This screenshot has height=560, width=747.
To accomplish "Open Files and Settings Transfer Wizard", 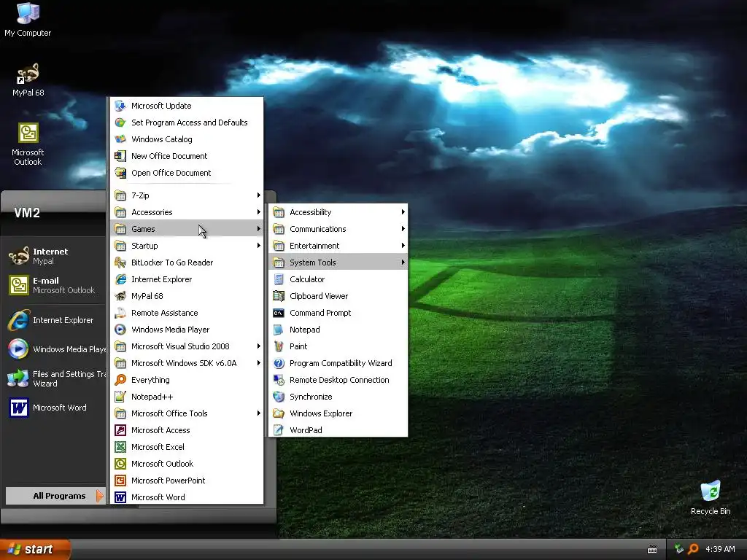I will [x=55, y=378].
